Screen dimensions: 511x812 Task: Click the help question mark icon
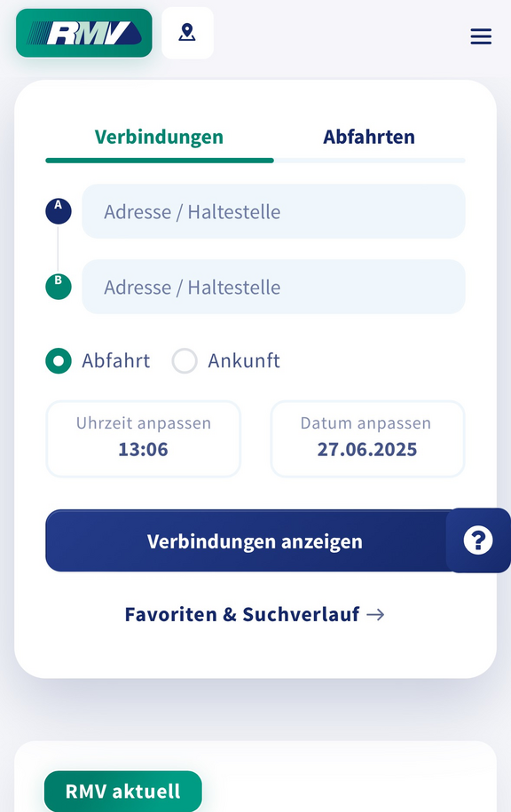pyautogui.click(x=480, y=540)
